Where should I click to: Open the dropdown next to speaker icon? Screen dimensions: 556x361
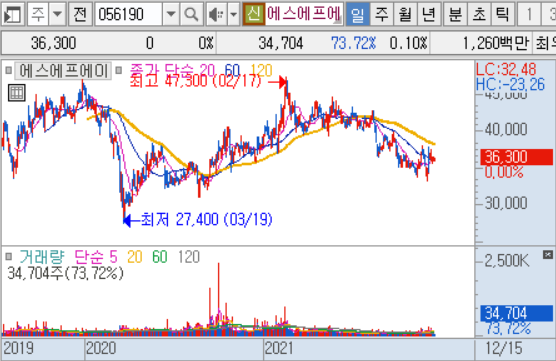(233, 14)
